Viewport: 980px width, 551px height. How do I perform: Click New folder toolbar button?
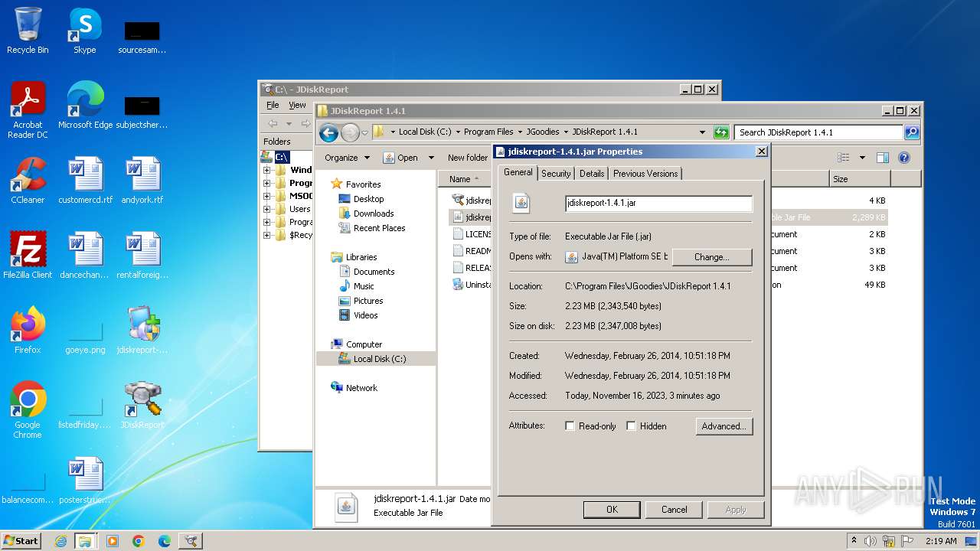pyautogui.click(x=467, y=158)
